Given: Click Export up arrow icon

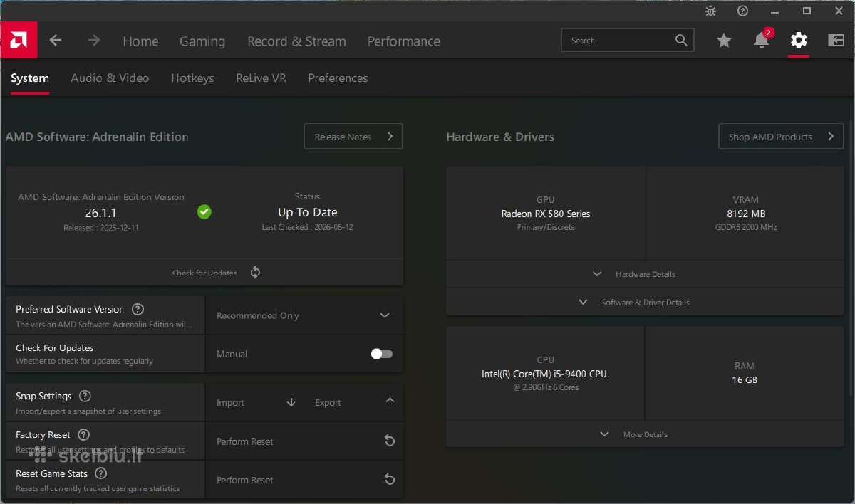Looking at the screenshot, I should pyautogui.click(x=390, y=402).
